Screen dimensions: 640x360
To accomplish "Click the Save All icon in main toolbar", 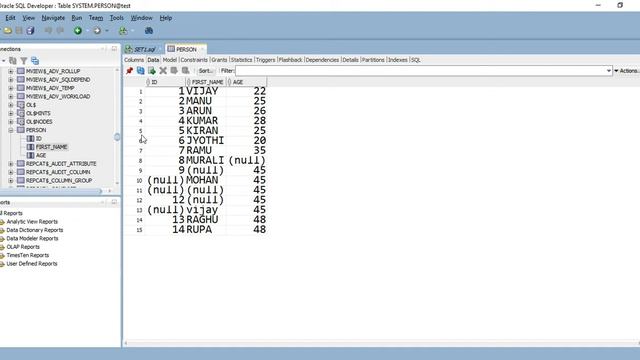I will point(30,31).
